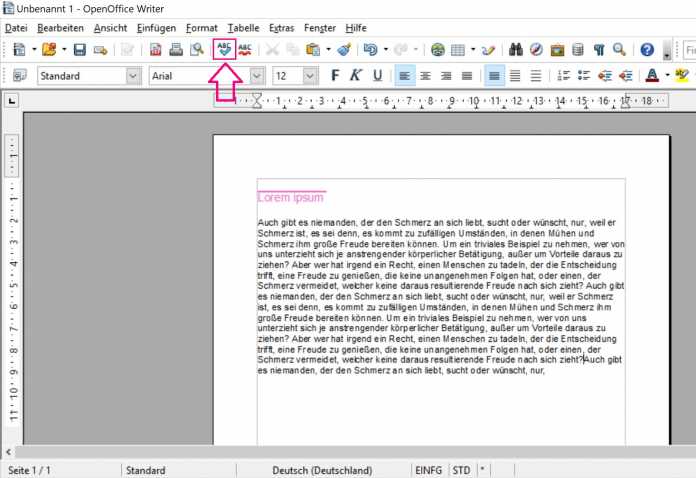The image size is (696, 478).
Task: Click the spellcheck ABC checkmark icon
Action: pos(223,49)
